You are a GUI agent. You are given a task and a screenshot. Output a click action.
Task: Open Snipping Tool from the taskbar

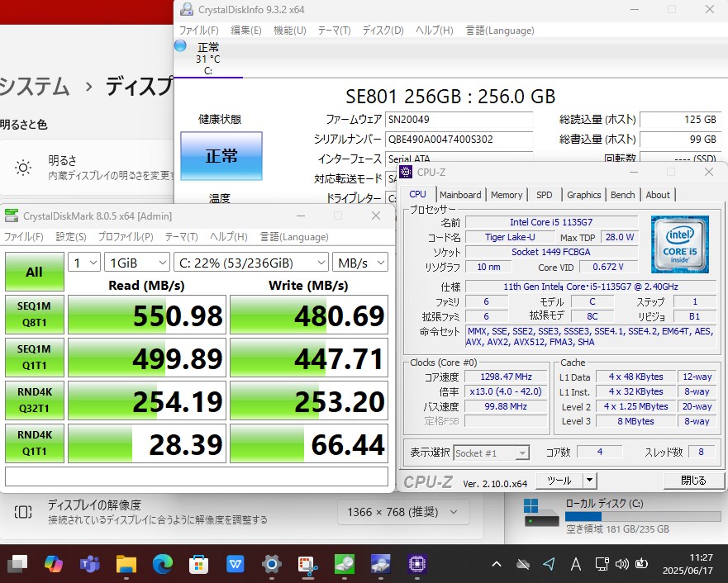308,565
